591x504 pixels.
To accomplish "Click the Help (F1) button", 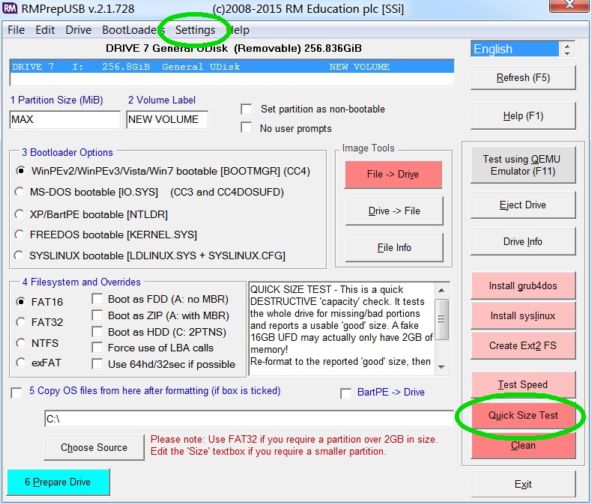I will pyautogui.click(x=523, y=116).
